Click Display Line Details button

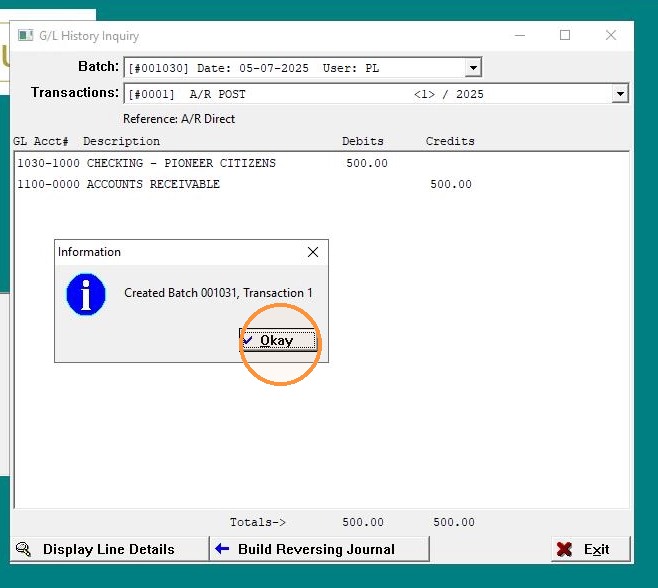[x=109, y=549]
